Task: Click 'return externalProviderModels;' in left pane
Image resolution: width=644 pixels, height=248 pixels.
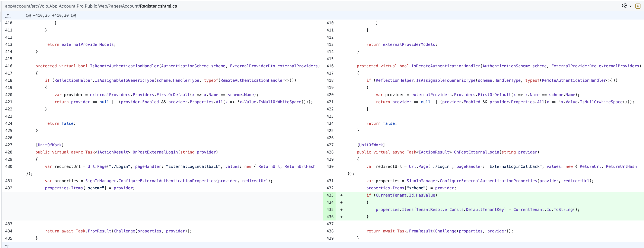Action: (80, 44)
